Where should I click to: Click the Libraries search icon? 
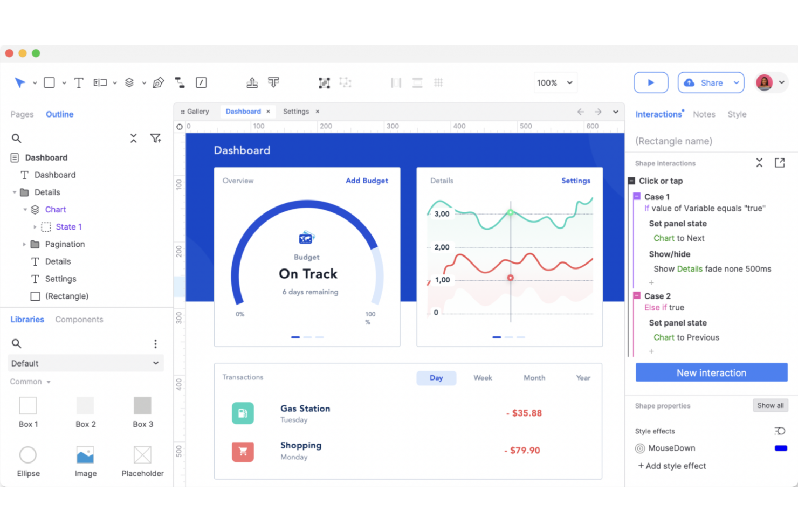pyautogui.click(x=17, y=343)
